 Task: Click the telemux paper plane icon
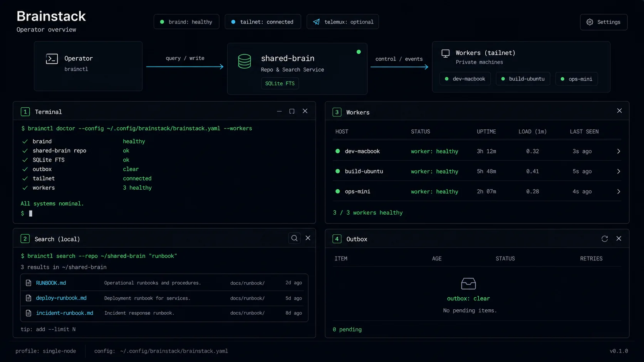pos(316,22)
